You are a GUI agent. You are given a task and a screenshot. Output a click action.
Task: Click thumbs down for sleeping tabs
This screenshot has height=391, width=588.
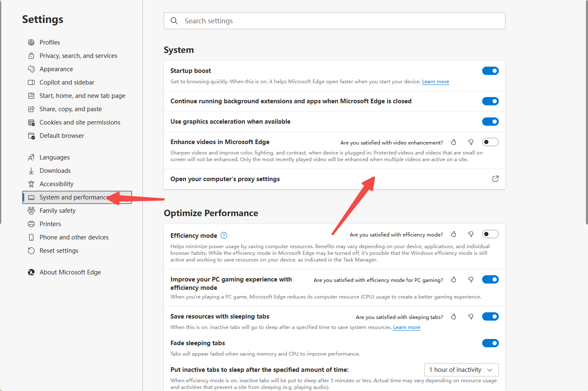click(x=471, y=317)
